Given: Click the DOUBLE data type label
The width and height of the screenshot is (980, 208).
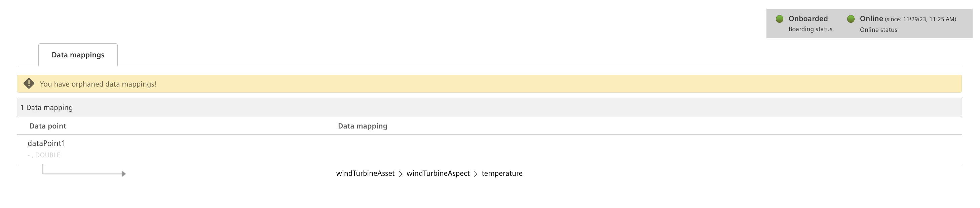Looking at the screenshot, I should coord(47,155).
